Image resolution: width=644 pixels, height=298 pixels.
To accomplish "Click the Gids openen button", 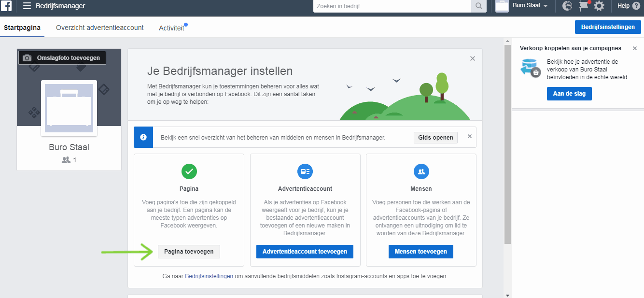I will pos(435,137).
